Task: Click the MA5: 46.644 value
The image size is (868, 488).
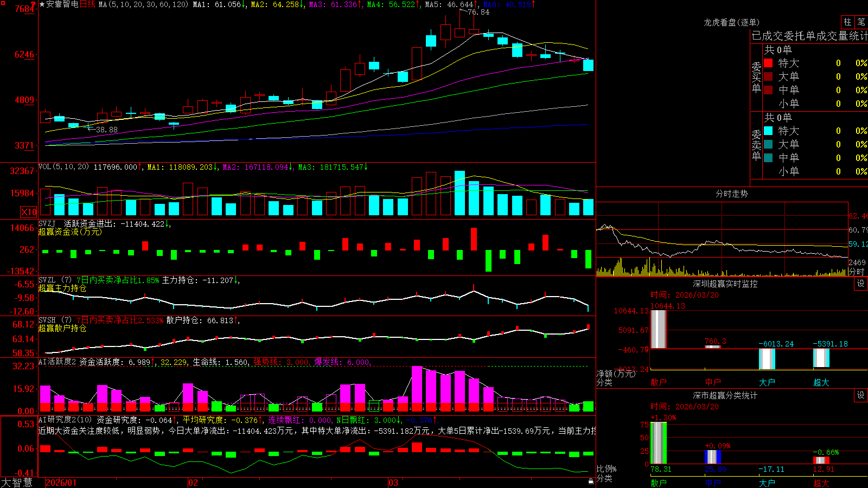Action: pos(451,4)
